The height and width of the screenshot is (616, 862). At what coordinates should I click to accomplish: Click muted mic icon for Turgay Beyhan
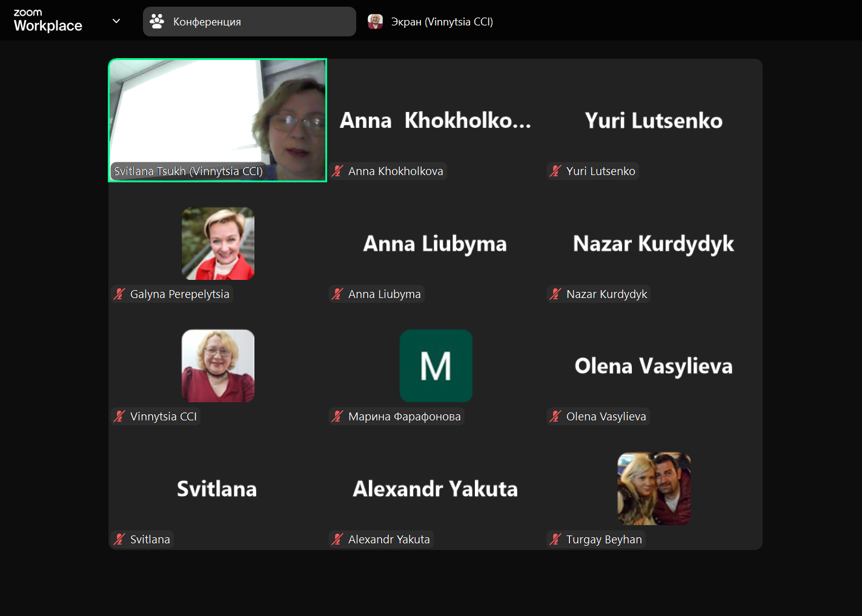point(555,540)
